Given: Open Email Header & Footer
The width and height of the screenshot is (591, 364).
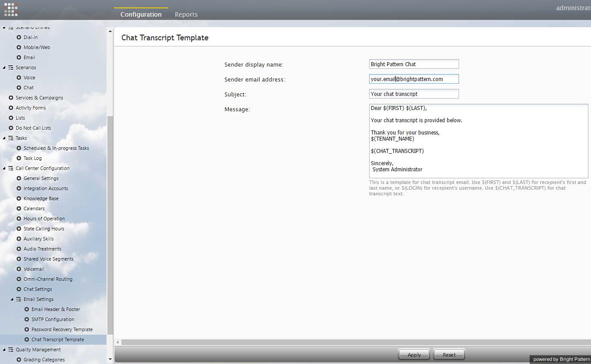Looking at the screenshot, I should tap(56, 309).
